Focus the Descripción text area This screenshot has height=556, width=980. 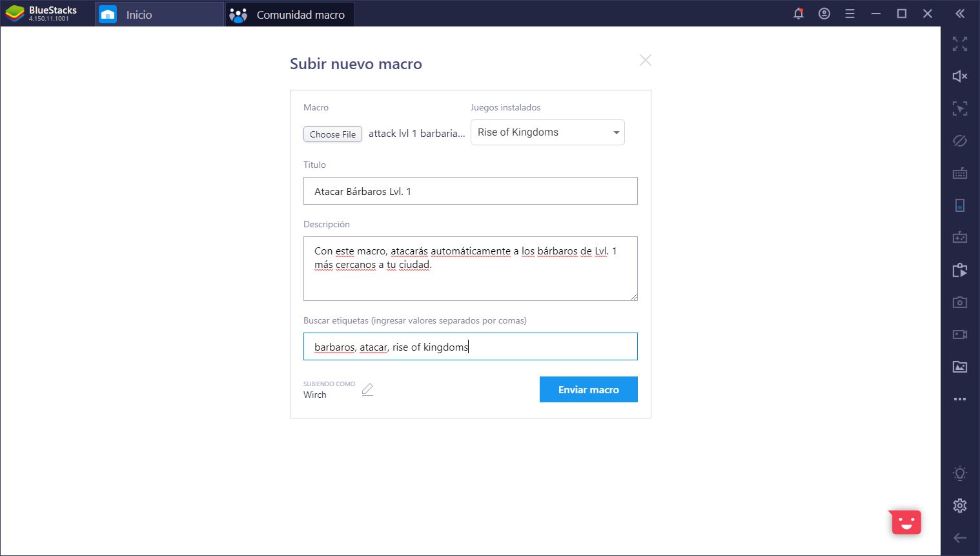[471, 269]
